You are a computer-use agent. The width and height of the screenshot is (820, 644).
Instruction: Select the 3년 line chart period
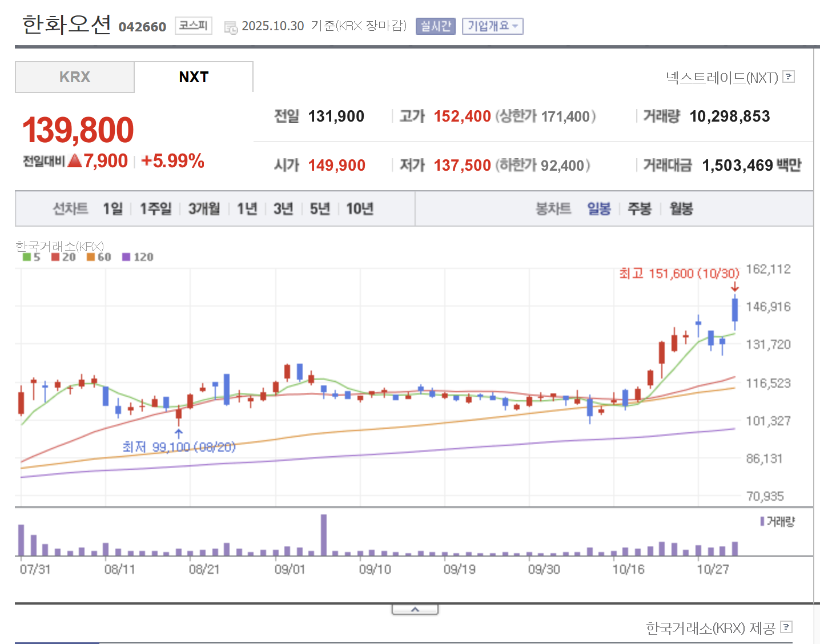(x=283, y=209)
